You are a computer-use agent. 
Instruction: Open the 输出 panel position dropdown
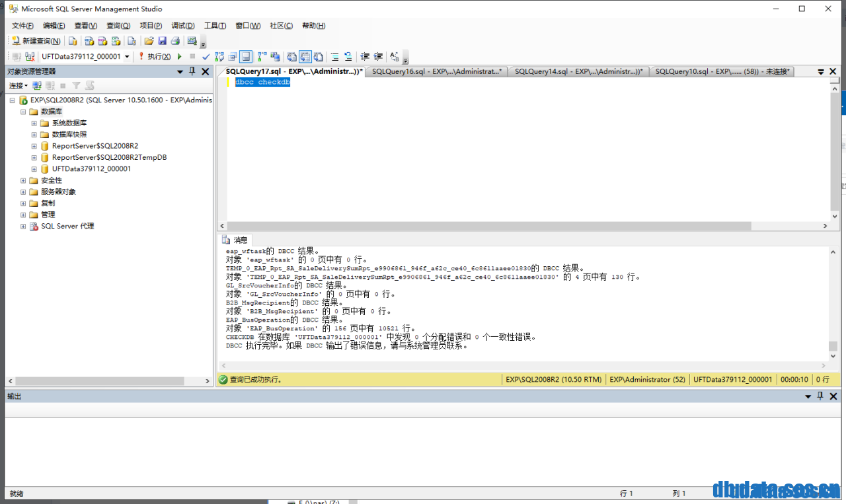tap(808, 396)
